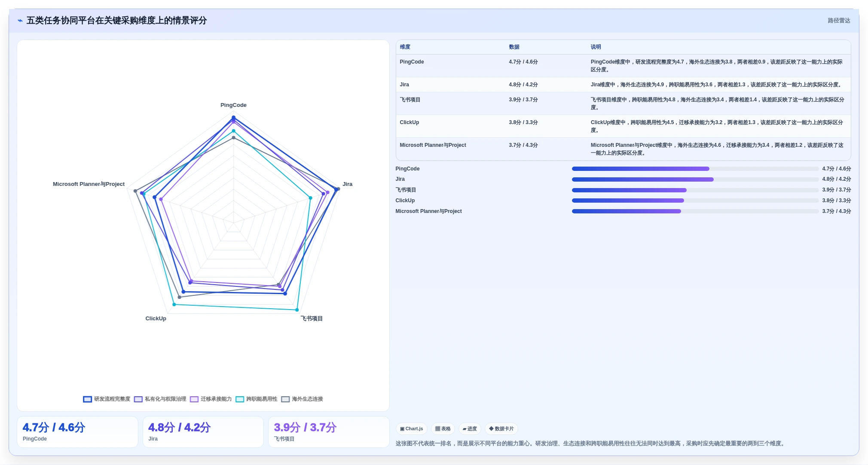Open the PingCode 4.7分 / 4.6分 data card
Screen dimensions: 868x465
click(x=77, y=432)
